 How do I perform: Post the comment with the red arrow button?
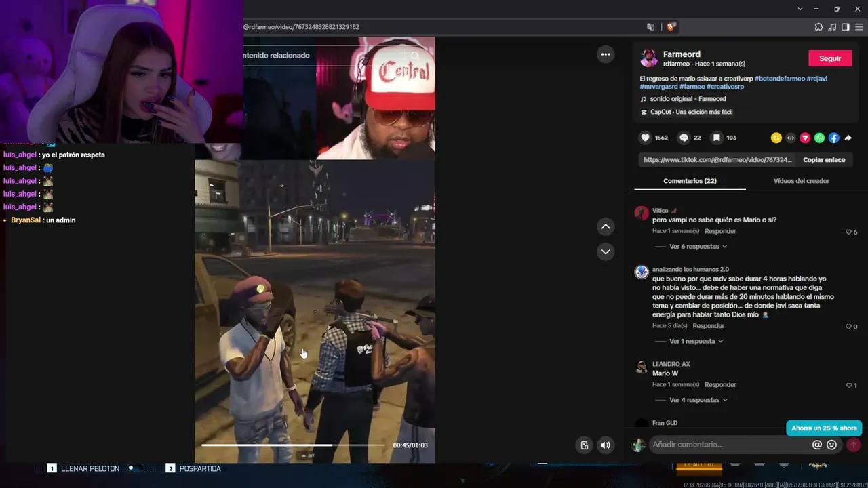(x=854, y=445)
